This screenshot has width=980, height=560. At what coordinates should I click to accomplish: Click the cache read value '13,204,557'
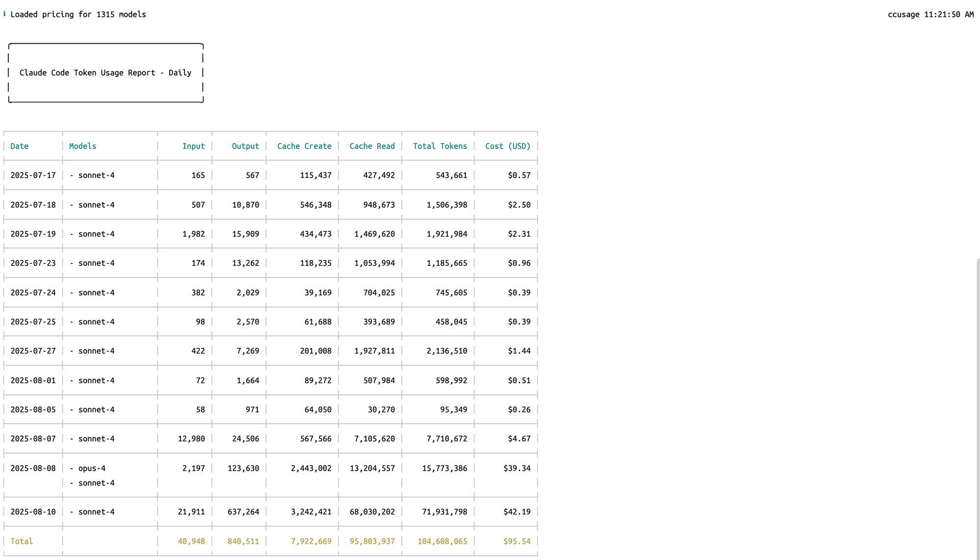click(x=372, y=468)
